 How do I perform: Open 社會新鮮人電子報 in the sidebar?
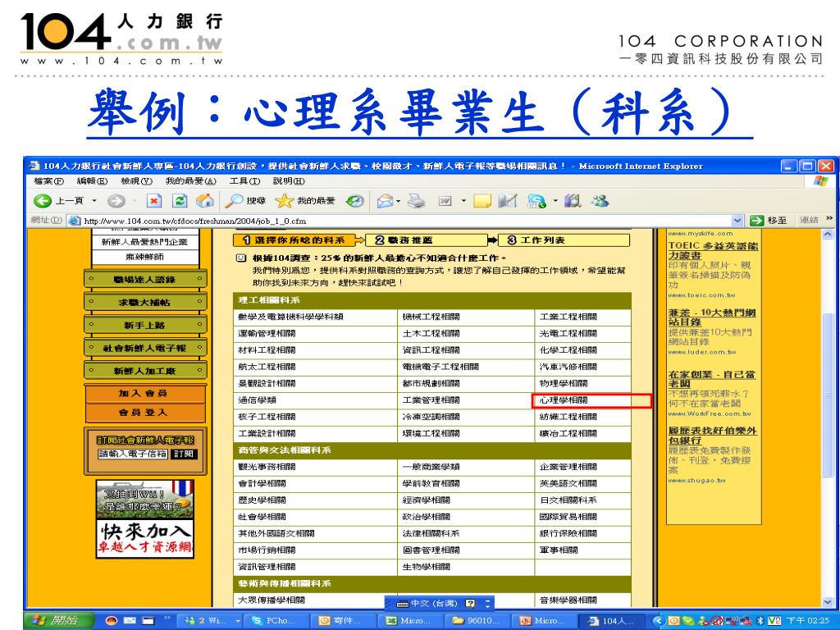click(144, 348)
